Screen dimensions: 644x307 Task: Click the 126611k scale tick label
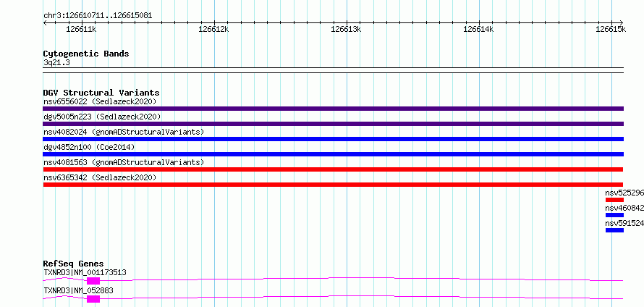pos(81,29)
